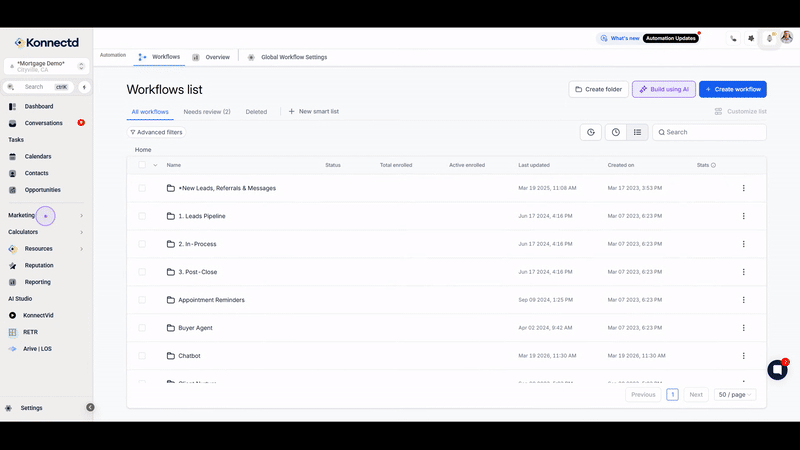Screen dimensions: 800x450
Task: Open the Dashboard sidebar icon
Action: coord(13,107)
